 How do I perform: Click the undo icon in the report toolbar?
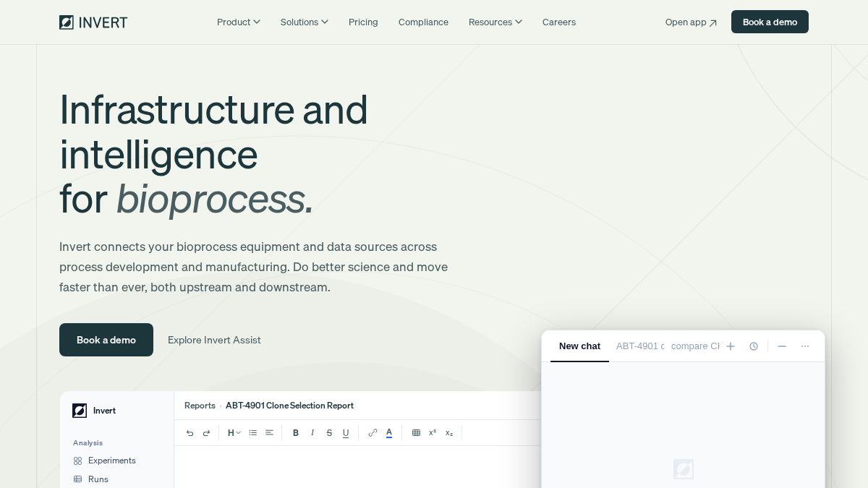pos(190,433)
